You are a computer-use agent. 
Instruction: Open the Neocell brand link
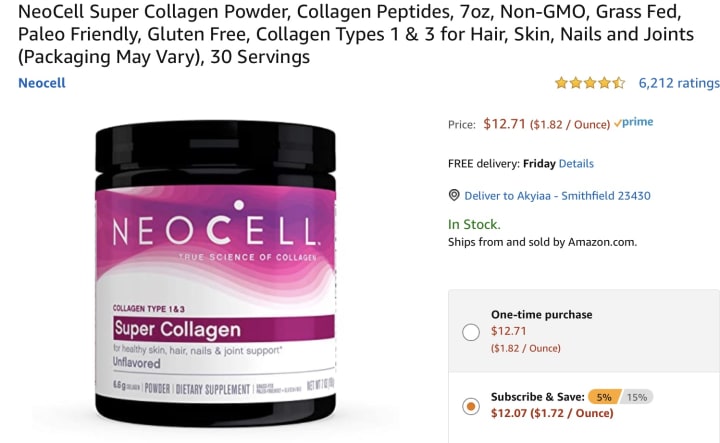pos(42,83)
